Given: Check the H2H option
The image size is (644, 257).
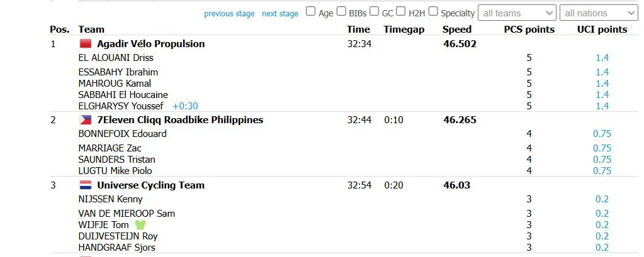Looking at the screenshot, I should pyautogui.click(x=401, y=11).
